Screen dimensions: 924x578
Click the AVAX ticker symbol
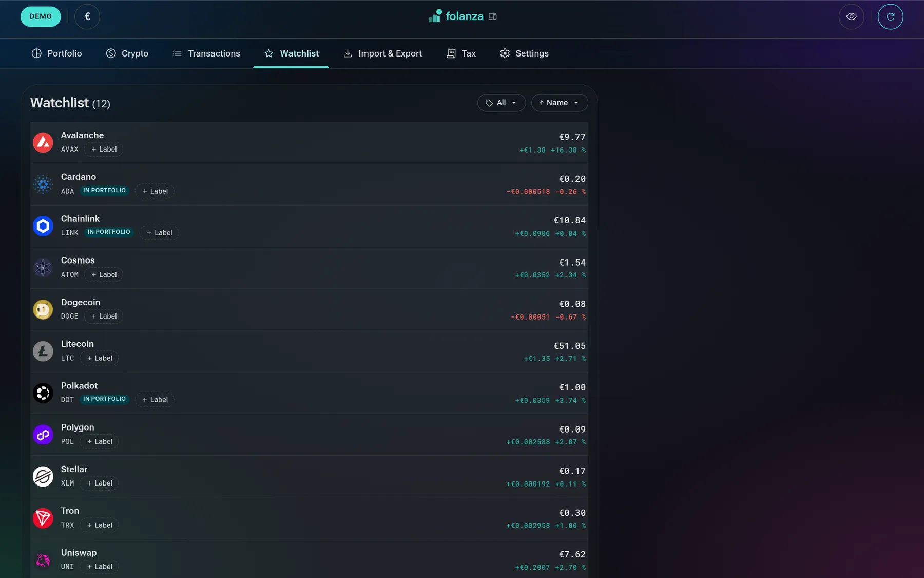(x=70, y=150)
